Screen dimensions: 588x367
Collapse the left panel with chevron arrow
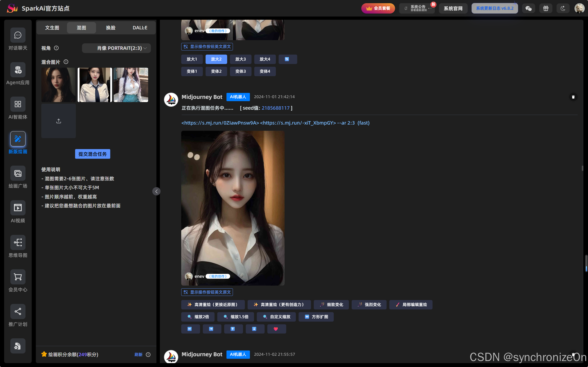(156, 192)
